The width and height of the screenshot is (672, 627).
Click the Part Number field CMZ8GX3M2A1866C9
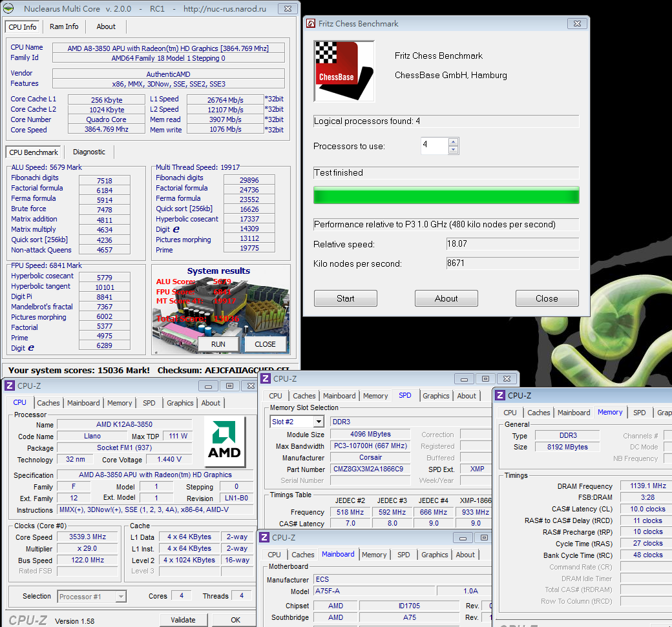370,469
